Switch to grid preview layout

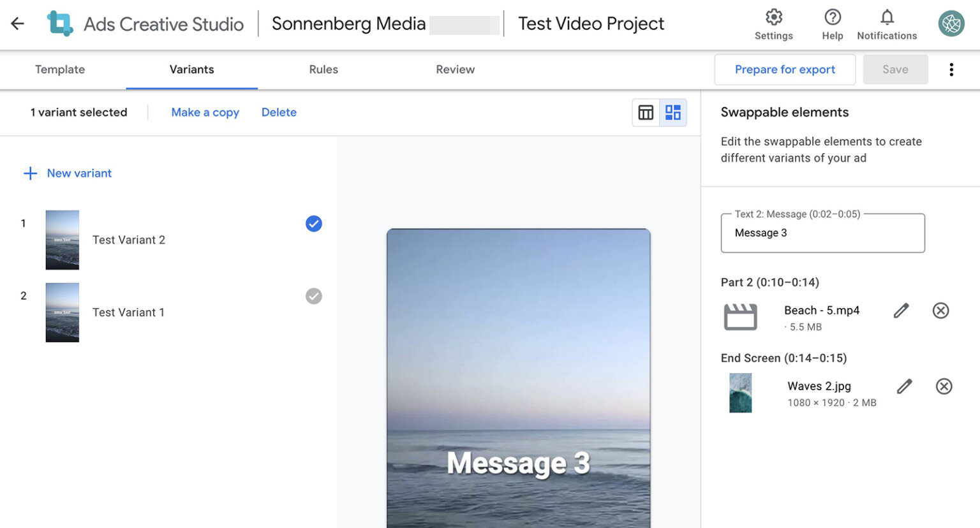(673, 113)
